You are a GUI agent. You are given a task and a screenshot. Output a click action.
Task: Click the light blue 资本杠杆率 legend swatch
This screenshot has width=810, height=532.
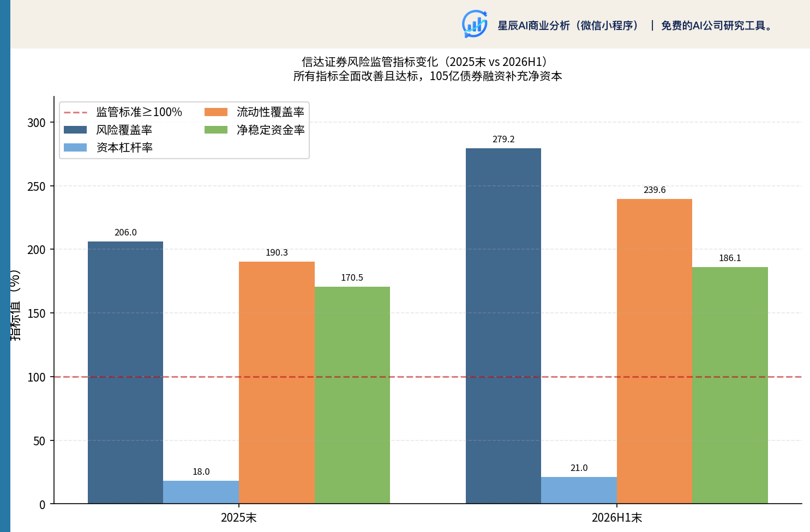pos(75,147)
